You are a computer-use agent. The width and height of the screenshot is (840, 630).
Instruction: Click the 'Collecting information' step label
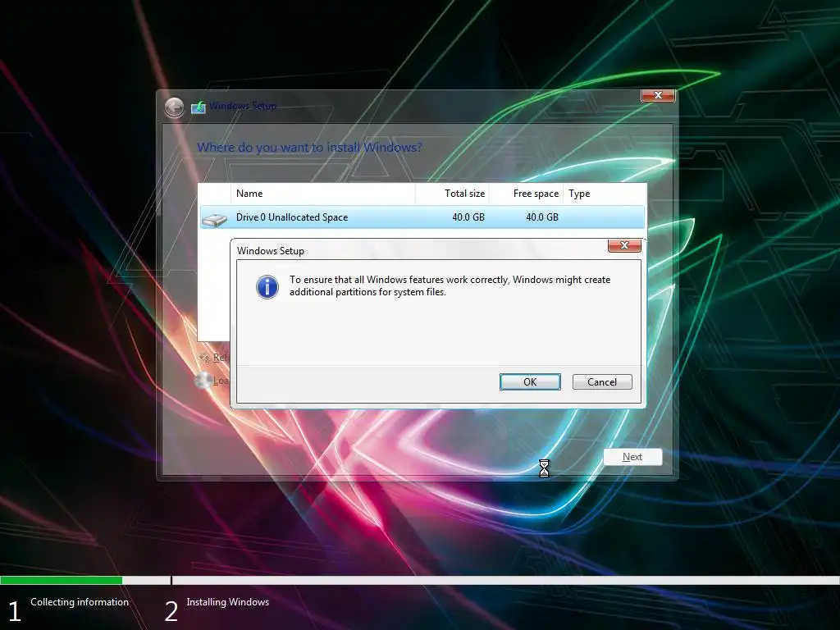coord(80,602)
